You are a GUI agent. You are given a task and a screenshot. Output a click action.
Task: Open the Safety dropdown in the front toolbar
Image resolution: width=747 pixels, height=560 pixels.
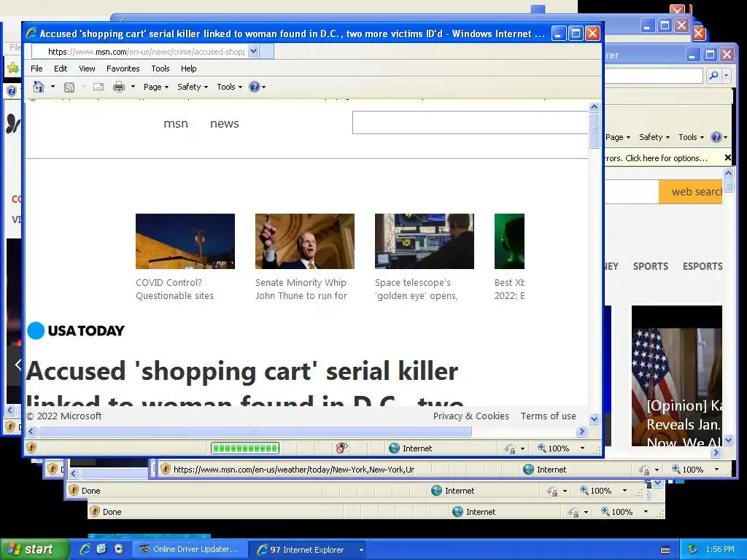(x=193, y=87)
